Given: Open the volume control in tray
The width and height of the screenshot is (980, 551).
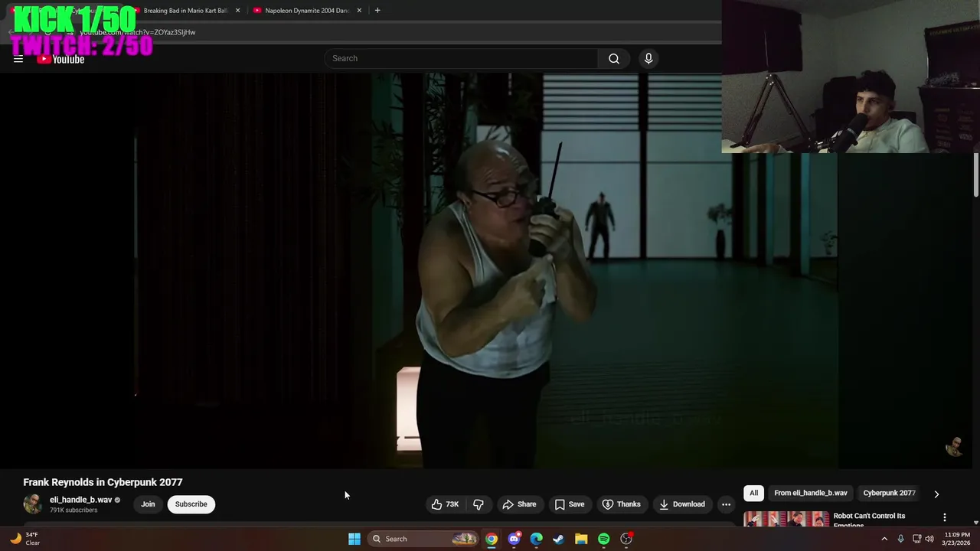Looking at the screenshot, I should point(929,539).
